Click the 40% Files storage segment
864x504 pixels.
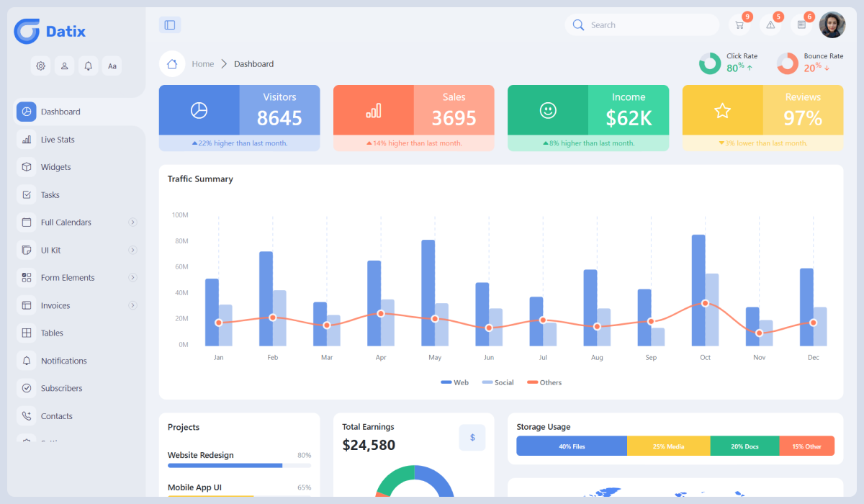point(572,446)
